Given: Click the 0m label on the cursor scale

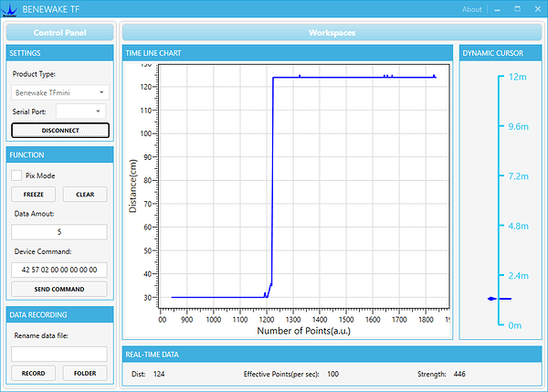Looking at the screenshot, I should coord(515,325).
